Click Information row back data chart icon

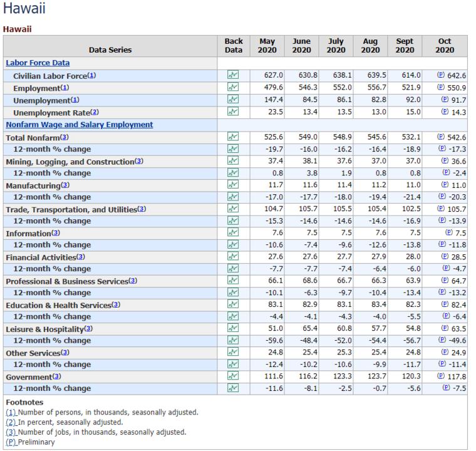(x=233, y=233)
